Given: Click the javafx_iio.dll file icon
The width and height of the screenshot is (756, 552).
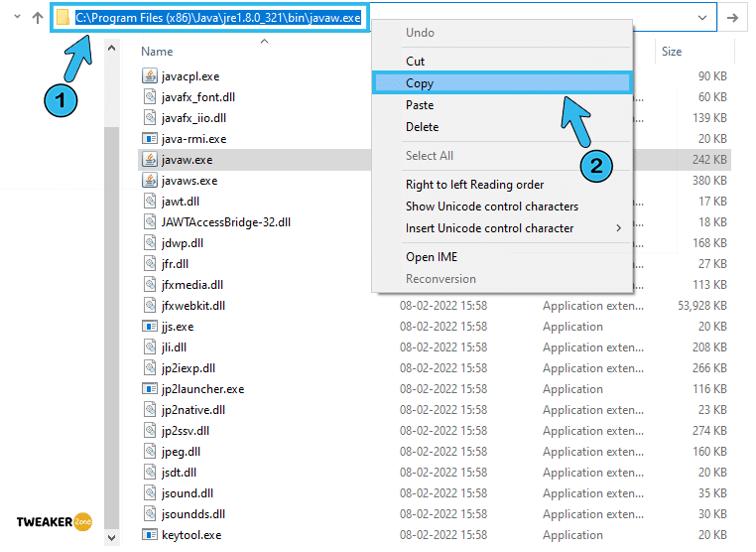Looking at the screenshot, I should click(150, 118).
